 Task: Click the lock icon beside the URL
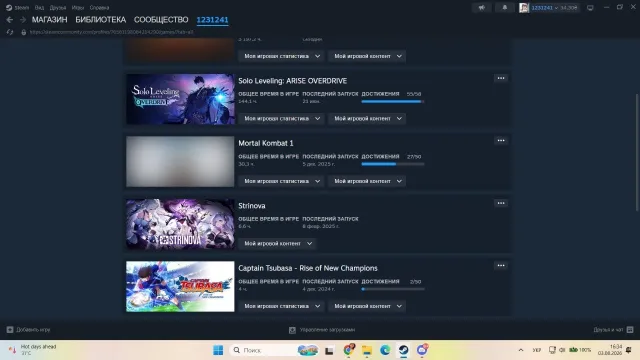pyautogui.click(x=24, y=32)
